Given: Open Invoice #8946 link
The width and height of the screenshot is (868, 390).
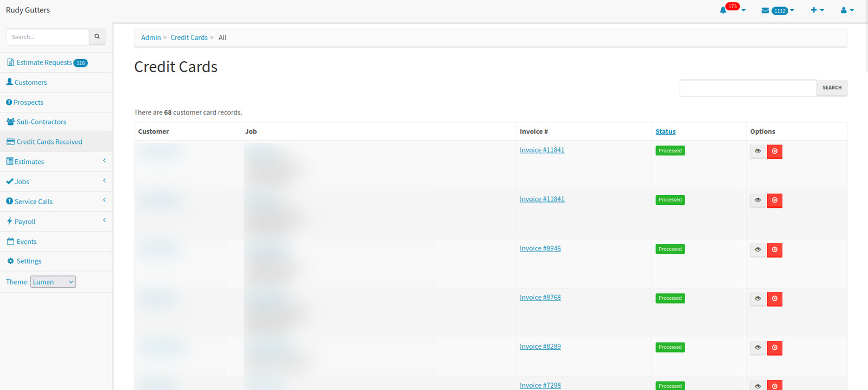Looking at the screenshot, I should (540, 249).
